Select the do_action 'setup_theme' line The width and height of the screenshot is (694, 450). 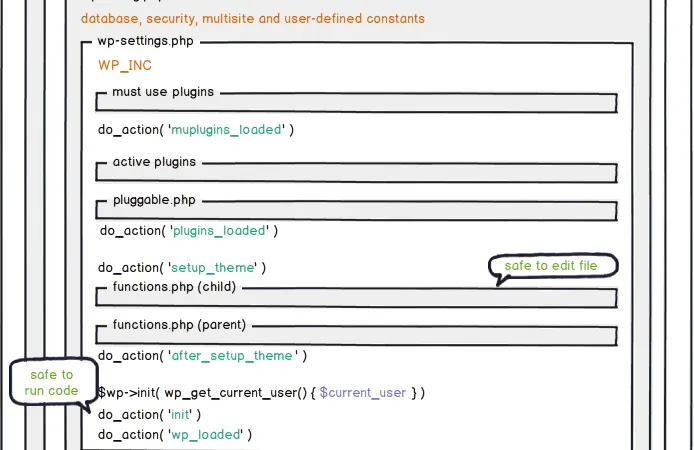coord(182,268)
